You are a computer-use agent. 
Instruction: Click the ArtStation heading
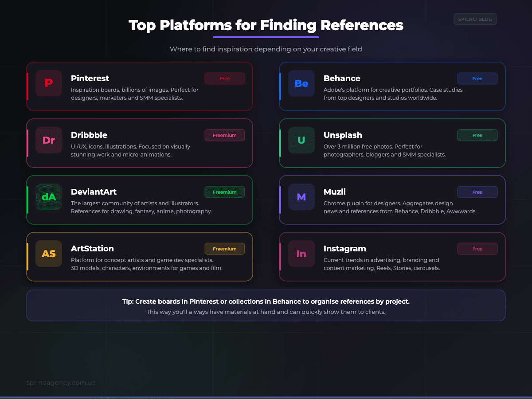pyautogui.click(x=92, y=249)
